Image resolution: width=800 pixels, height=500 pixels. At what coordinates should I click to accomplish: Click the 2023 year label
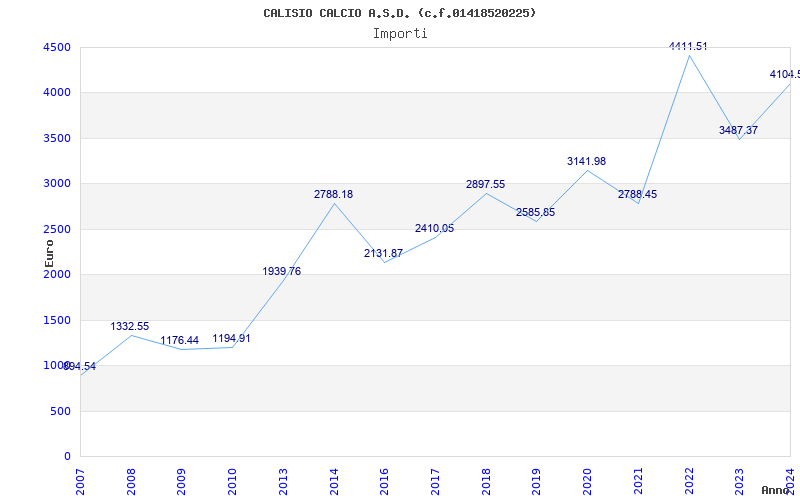pyautogui.click(x=739, y=482)
